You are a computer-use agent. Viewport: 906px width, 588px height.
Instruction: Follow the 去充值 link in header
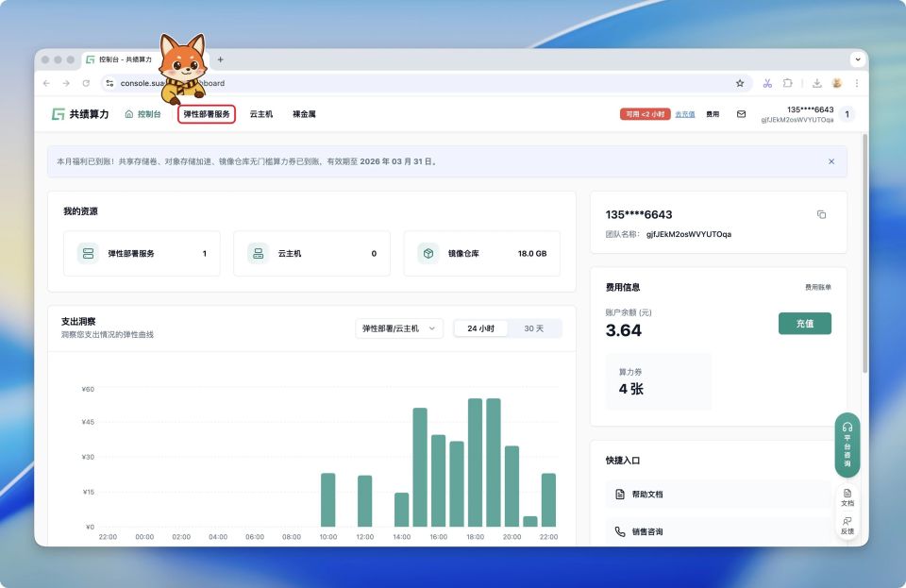(685, 114)
